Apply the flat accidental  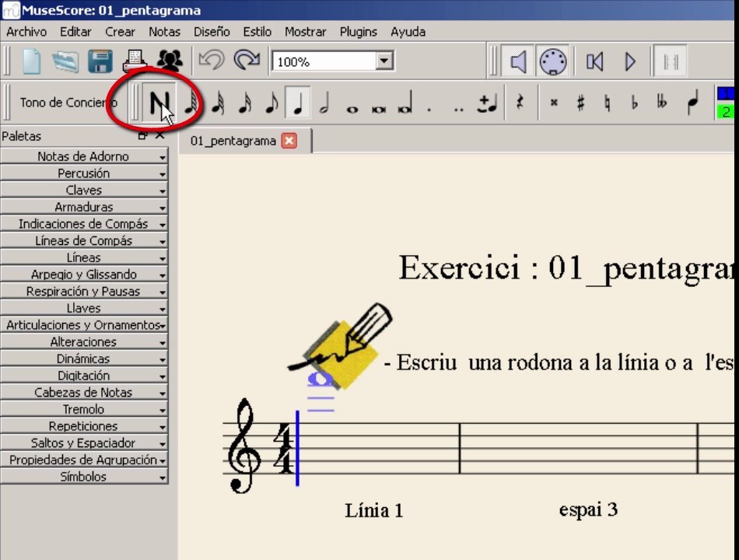click(x=634, y=103)
